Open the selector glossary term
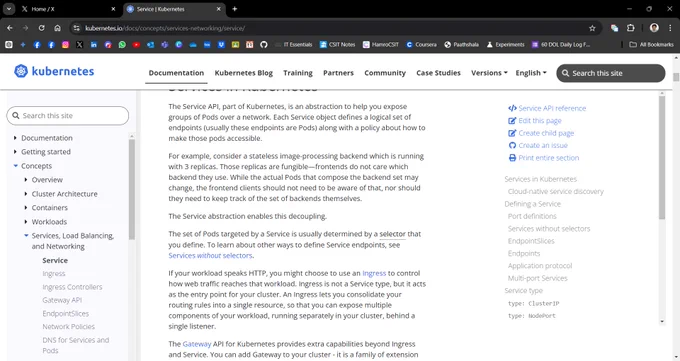 [x=392, y=234]
